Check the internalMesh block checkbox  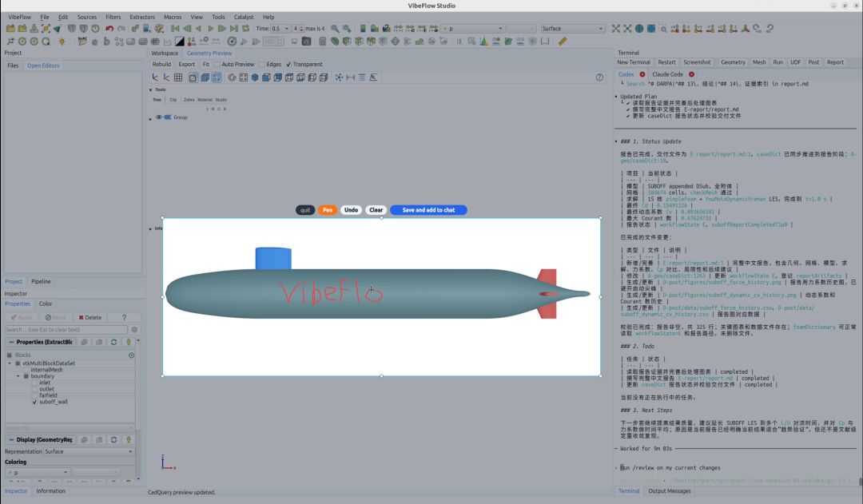tap(26, 370)
